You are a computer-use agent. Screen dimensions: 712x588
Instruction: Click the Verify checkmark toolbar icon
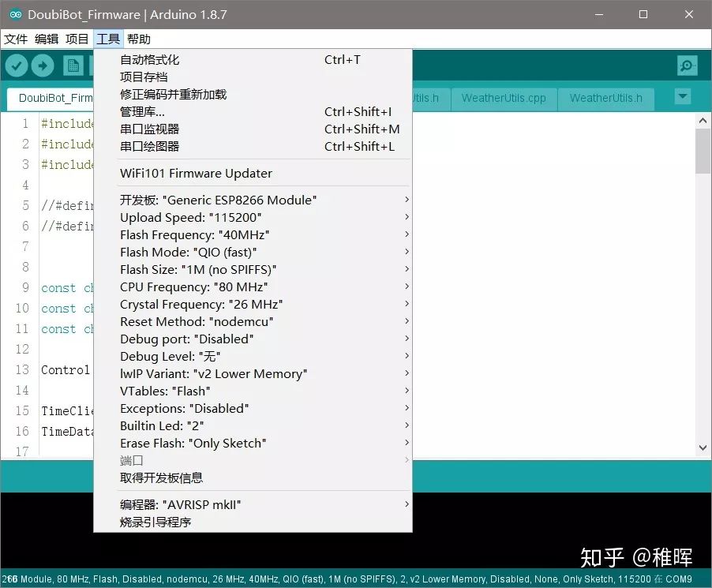coord(17,66)
